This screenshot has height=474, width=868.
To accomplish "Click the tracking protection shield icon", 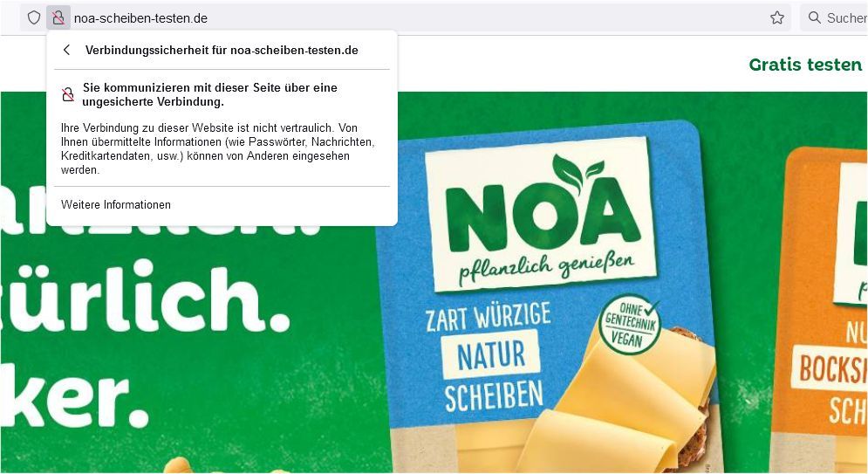I will pos(34,17).
